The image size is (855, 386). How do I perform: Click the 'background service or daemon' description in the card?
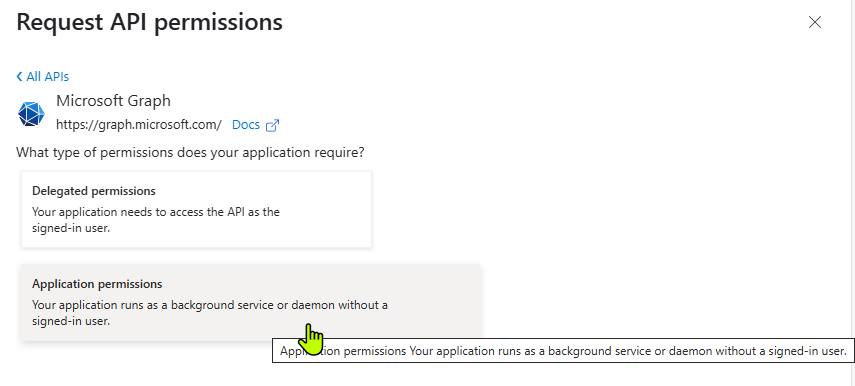coord(210,313)
